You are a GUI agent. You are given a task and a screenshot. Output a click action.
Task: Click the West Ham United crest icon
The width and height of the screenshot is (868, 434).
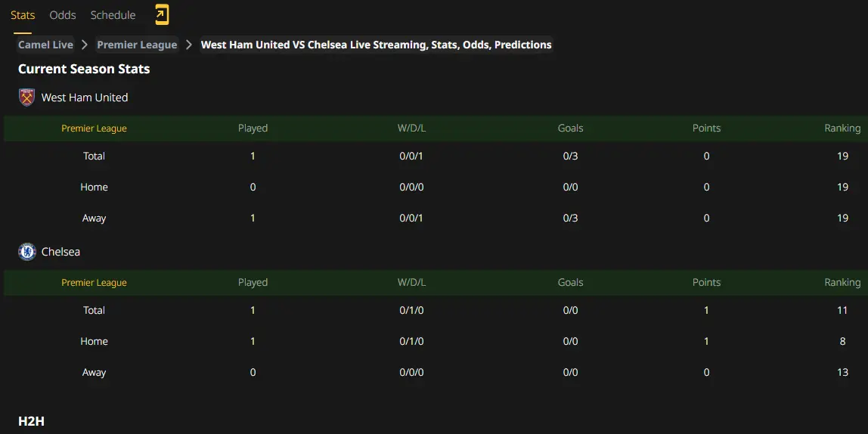pyautogui.click(x=26, y=98)
